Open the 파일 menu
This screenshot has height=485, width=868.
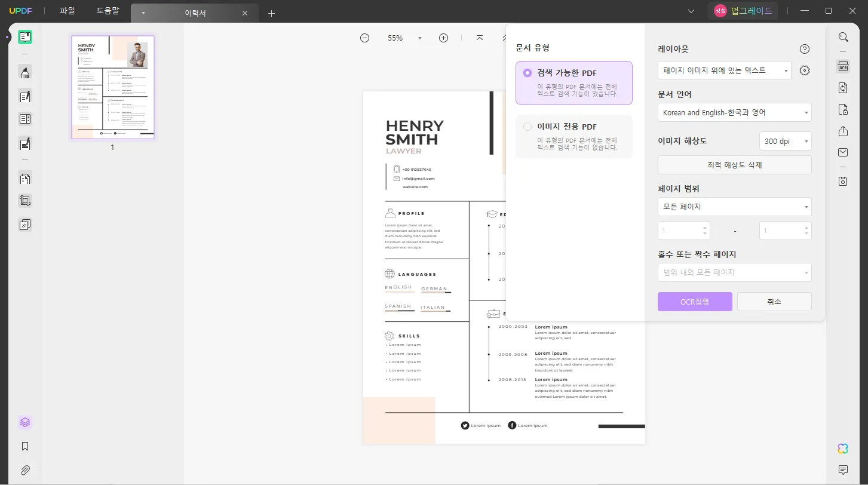pyautogui.click(x=68, y=11)
